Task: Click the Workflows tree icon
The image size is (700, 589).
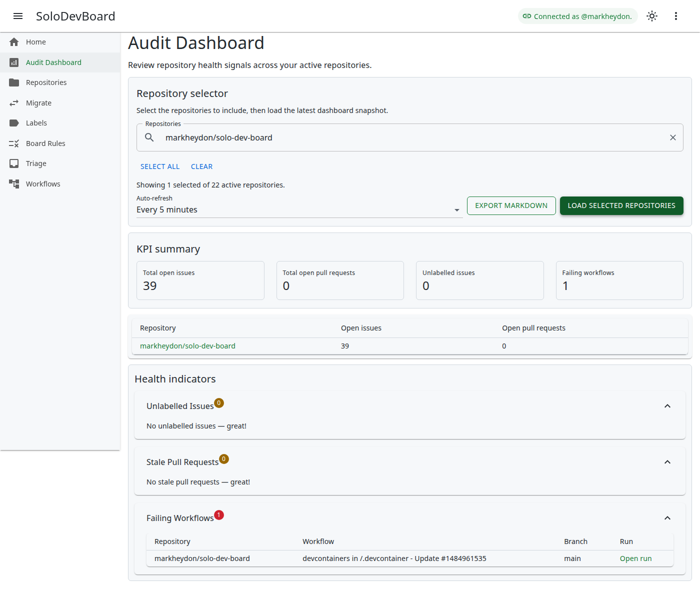Action: tap(14, 184)
